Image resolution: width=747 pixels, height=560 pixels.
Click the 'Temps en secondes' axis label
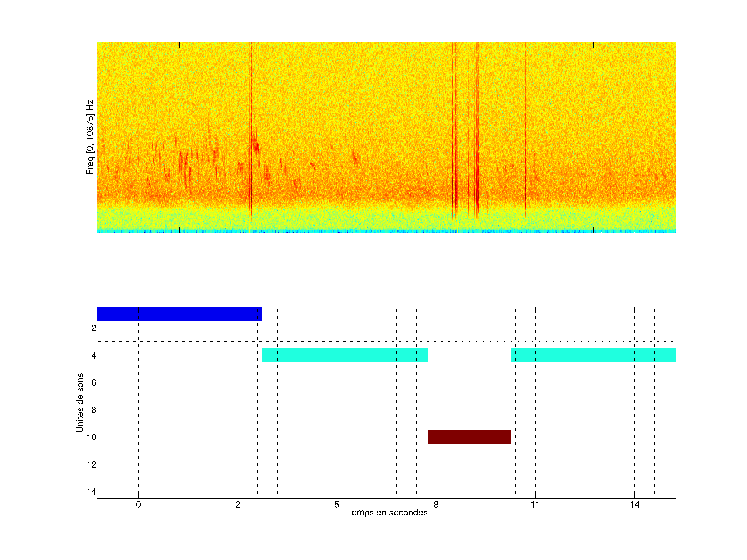point(387,512)
